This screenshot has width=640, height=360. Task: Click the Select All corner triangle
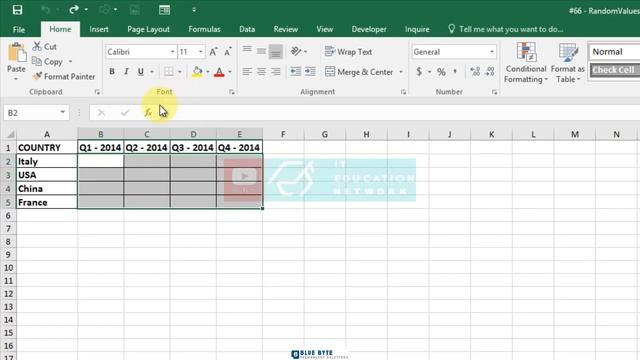pos(11,134)
